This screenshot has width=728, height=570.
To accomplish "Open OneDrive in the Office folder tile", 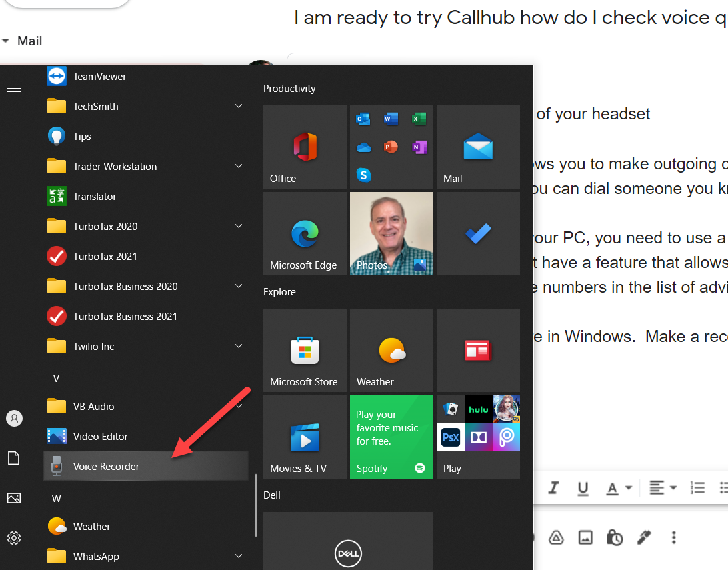I will coord(363,147).
